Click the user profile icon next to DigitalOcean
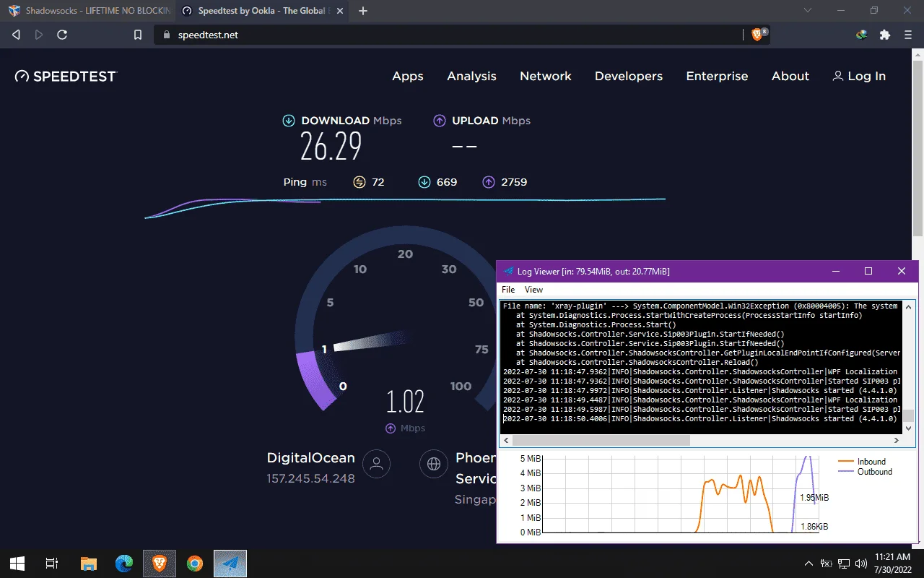 [x=376, y=464]
